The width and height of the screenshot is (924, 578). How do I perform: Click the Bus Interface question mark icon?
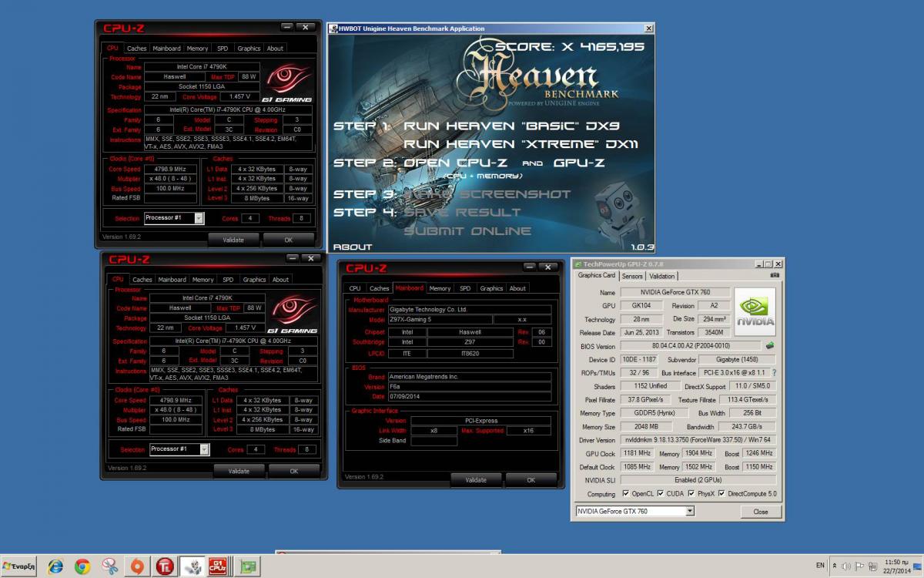tap(774, 373)
